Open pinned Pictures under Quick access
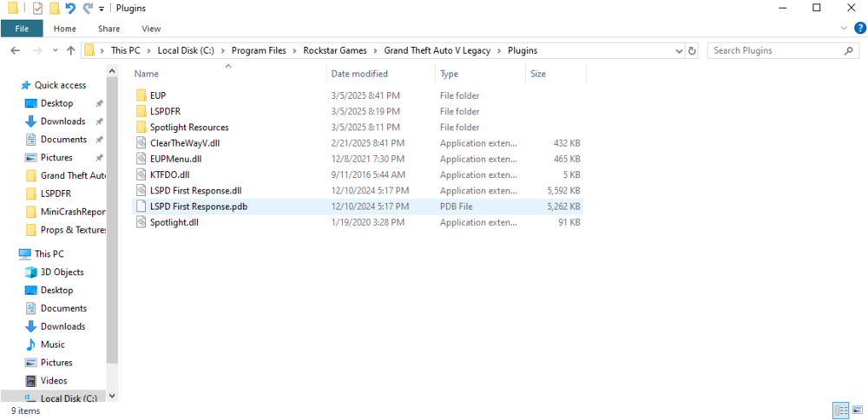 coord(56,157)
